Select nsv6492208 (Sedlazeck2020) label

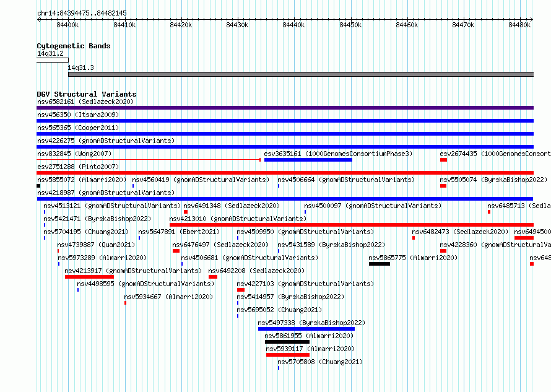pos(256,271)
